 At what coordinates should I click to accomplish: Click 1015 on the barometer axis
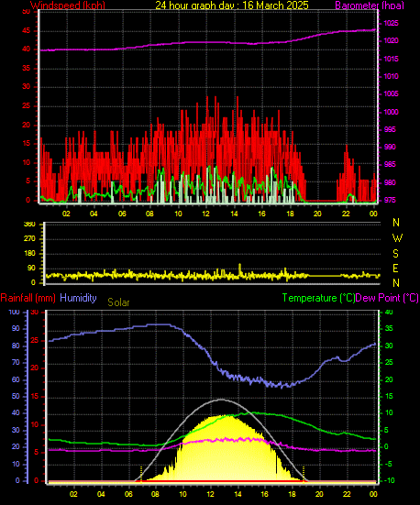coord(391,59)
